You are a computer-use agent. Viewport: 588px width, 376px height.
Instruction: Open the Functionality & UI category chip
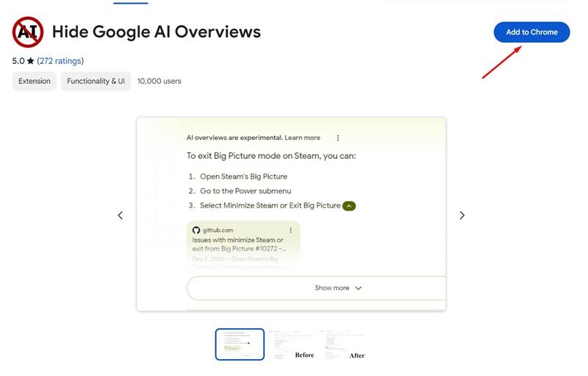96,81
